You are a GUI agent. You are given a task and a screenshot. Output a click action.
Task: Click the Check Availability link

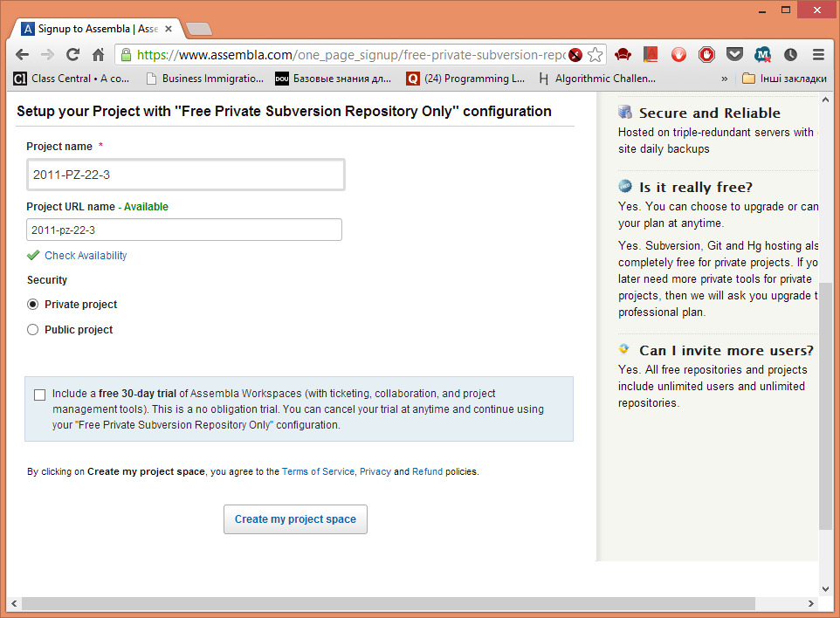pos(86,256)
